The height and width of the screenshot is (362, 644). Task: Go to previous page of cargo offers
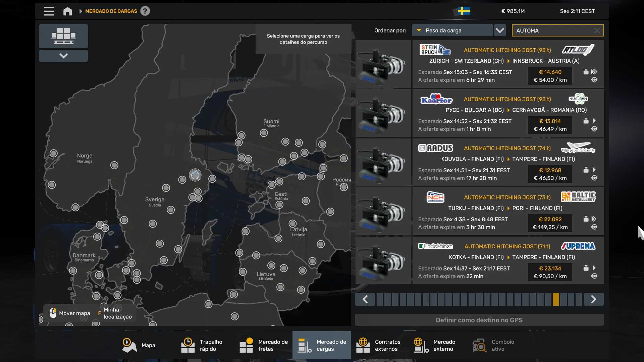pyautogui.click(x=365, y=299)
